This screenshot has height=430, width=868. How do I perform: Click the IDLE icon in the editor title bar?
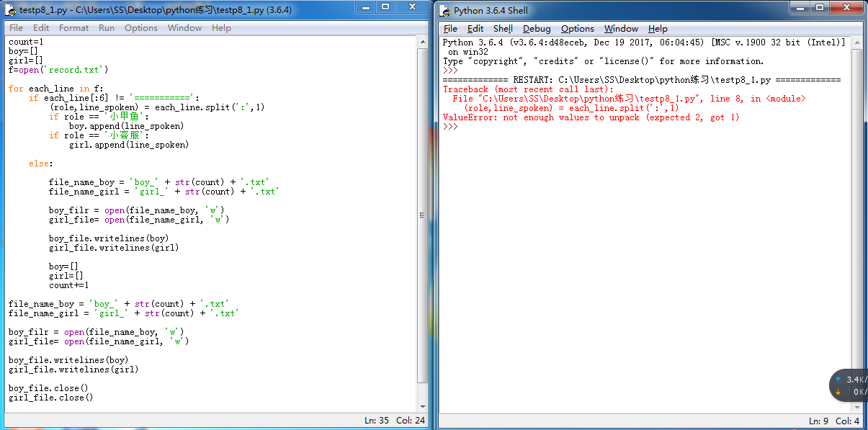[x=9, y=7]
